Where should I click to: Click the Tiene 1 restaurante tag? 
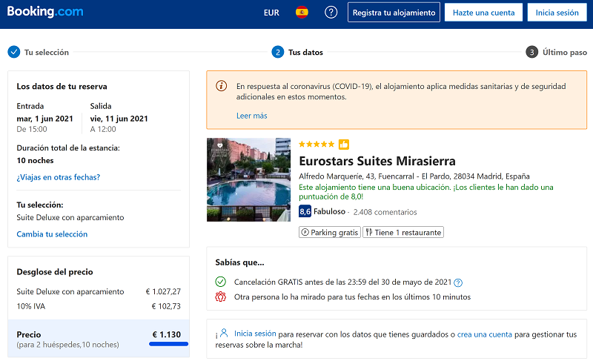point(403,232)
